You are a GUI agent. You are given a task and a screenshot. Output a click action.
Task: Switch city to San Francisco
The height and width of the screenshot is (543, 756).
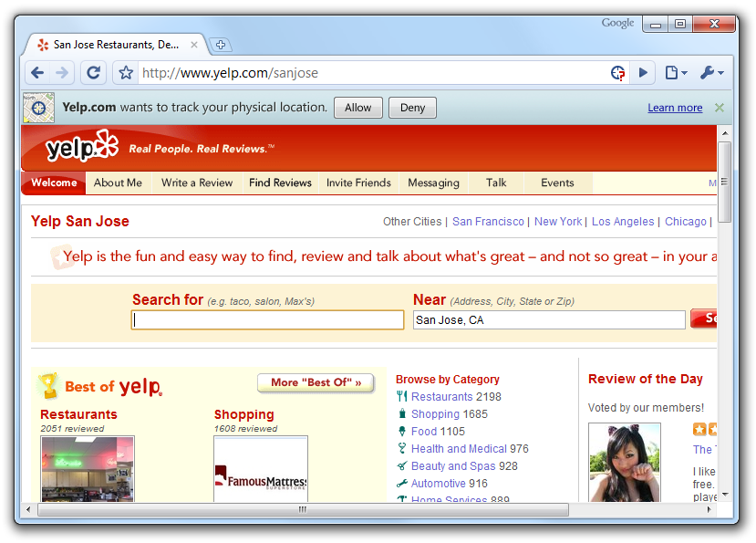488,222
